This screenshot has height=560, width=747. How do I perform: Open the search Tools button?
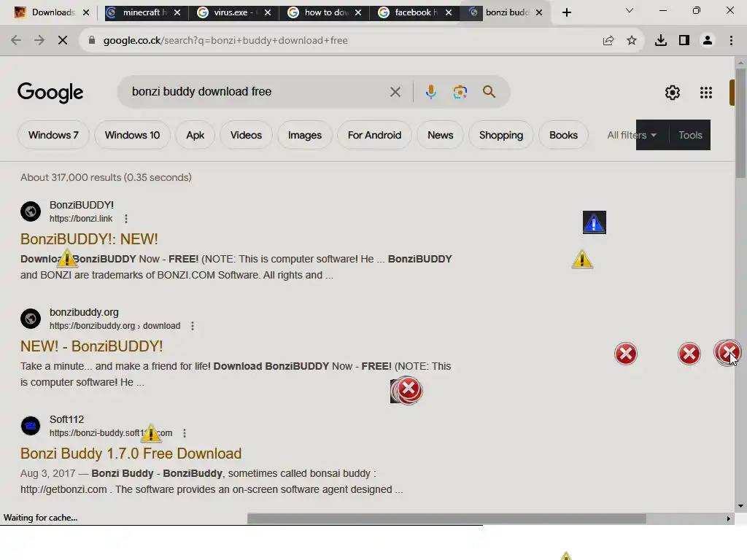point(690,135)
